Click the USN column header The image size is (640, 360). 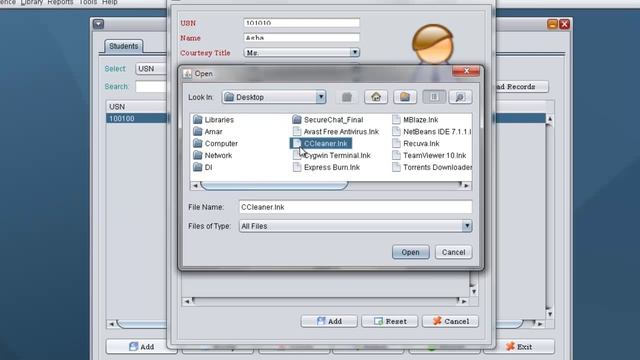click(137, 107)
